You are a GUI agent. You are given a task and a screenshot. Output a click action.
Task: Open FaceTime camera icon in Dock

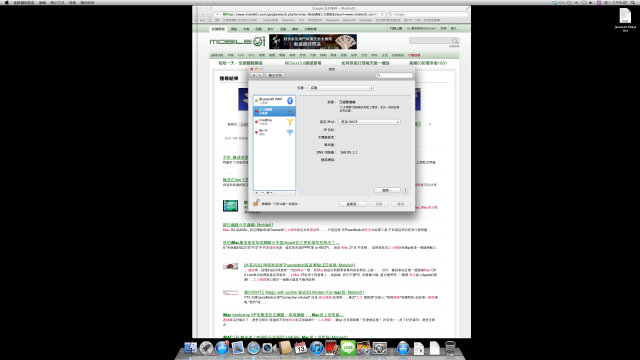[x=269, y=348]
